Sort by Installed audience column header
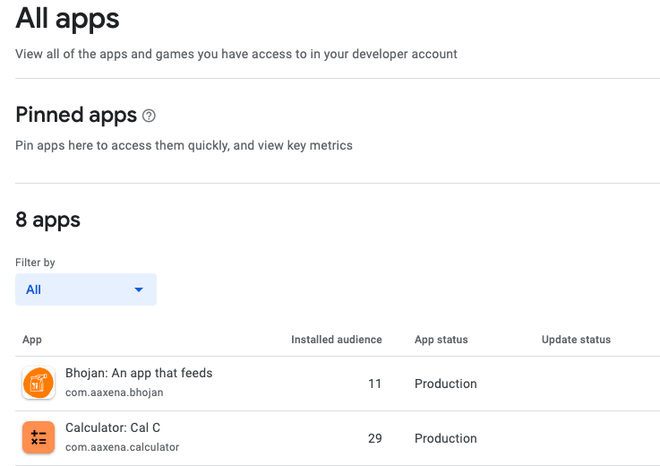 click(336, 340)
